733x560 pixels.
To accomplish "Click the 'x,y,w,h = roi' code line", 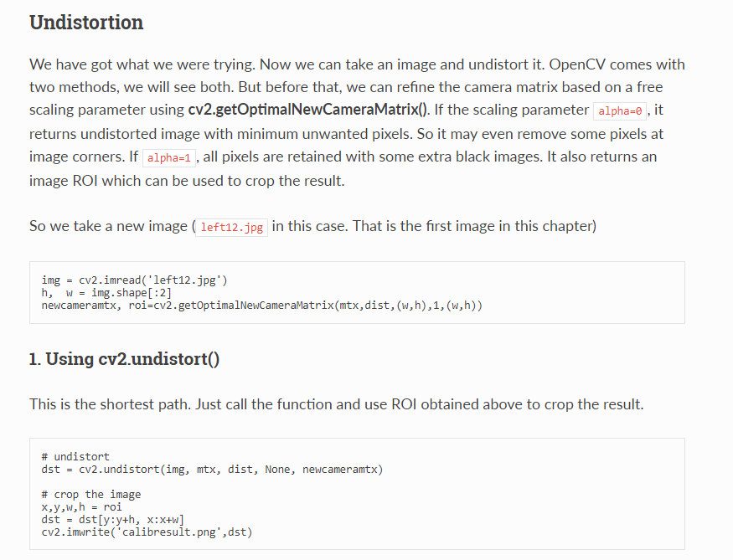I will tap(81, 506).
